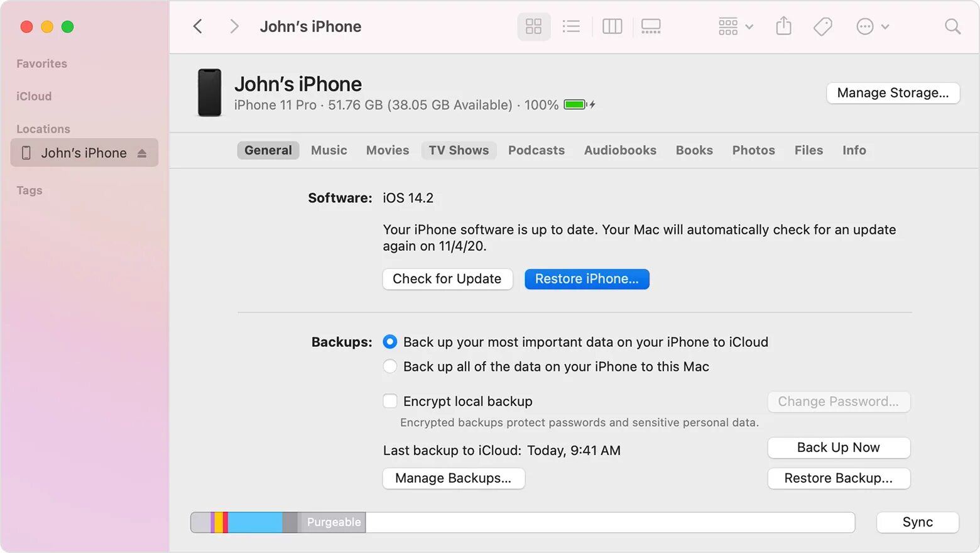View the Photos tab
This screenshot has width=980, height=553.
(x=753, y=150)
